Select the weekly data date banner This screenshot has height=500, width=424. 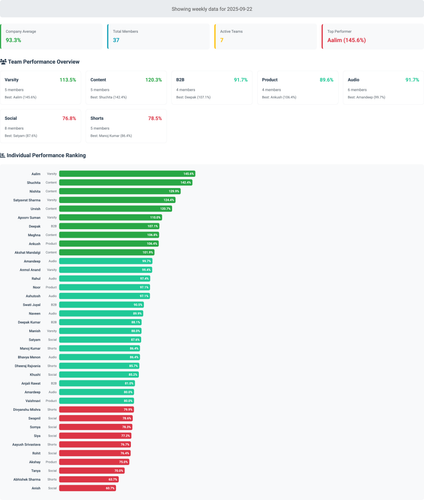coord(212,9)
